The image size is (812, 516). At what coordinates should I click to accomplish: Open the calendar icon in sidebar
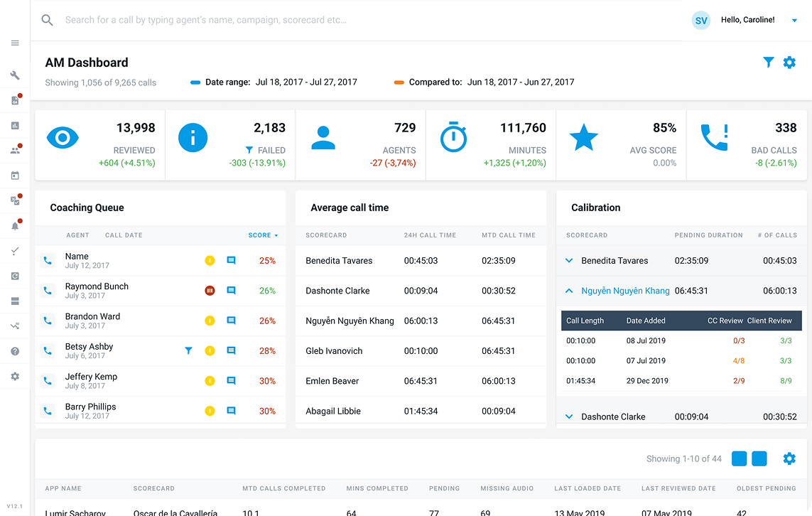tap(15, 176)
